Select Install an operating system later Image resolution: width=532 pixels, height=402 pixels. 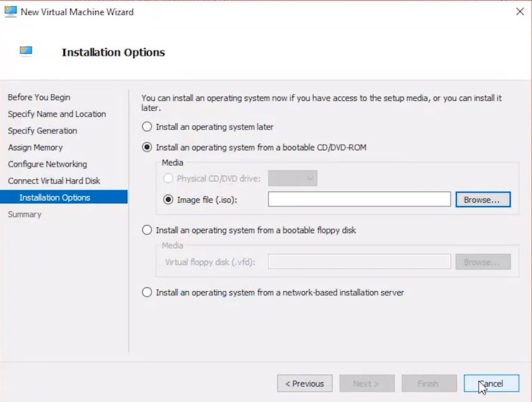point(147,127)
